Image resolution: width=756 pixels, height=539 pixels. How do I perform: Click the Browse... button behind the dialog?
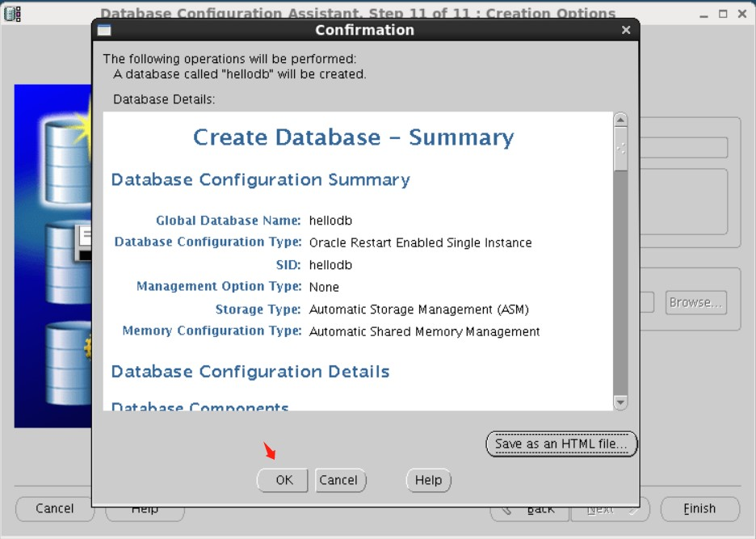(x=695, y=302)
